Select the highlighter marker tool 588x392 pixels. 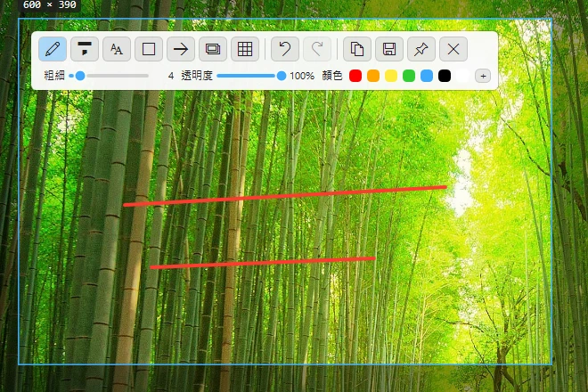coord(85,49)
